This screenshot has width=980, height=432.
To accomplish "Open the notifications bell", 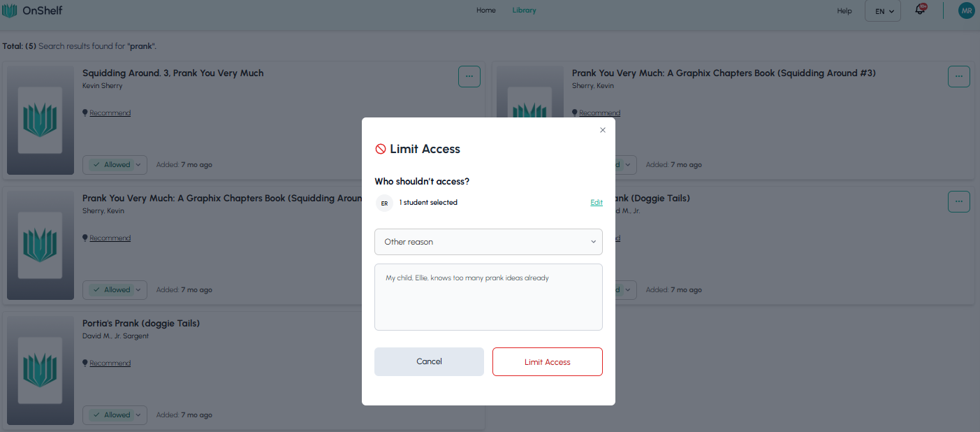I will pyautogui.click(x=920, y=10).
